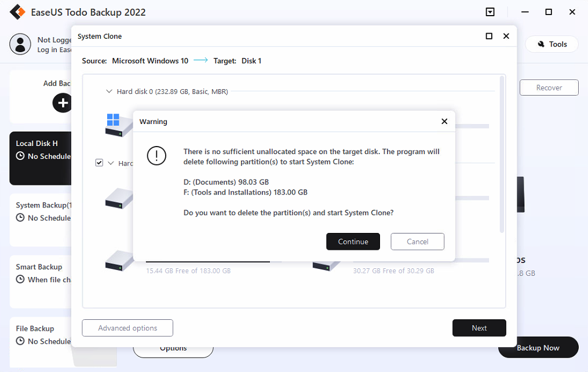Close the System Clone window
This screenshot has width=588, height=372.
pyautogui.click(x=506, y=36)
